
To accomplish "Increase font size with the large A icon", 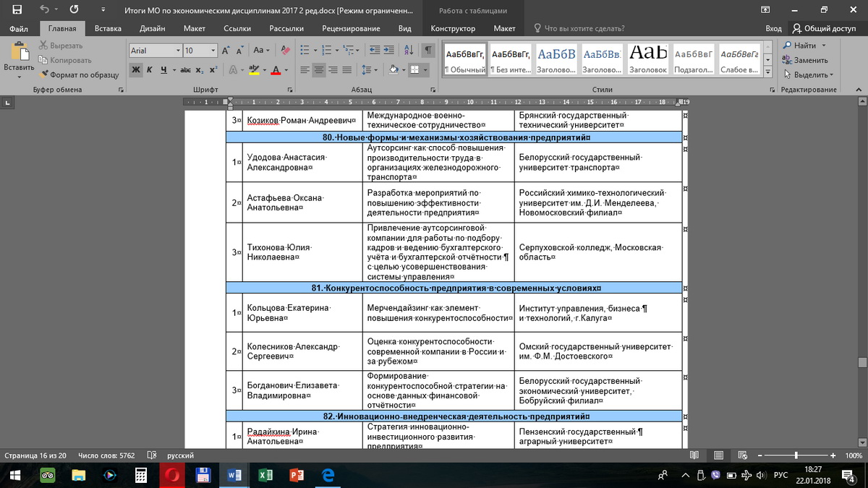I will click(226, 51).
